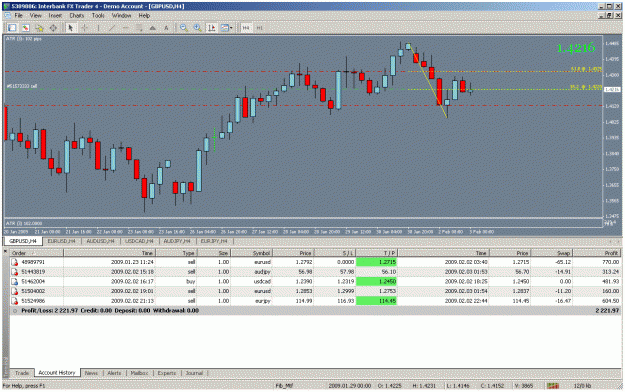
Task: Open the News terminal tab
Action: [x=91, y=373]
